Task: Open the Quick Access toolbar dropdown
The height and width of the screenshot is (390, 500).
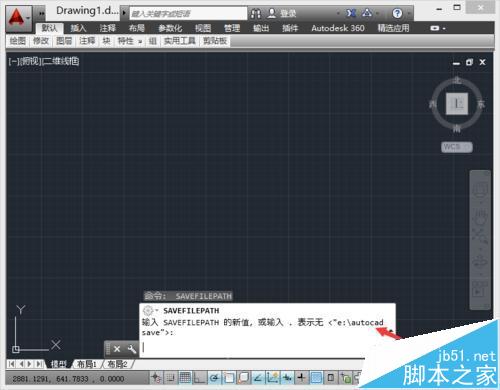Action: 41,13
